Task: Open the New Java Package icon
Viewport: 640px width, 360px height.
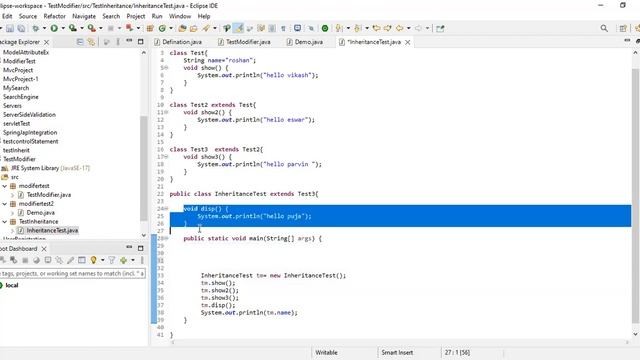Action: click(x=150, y=28)
